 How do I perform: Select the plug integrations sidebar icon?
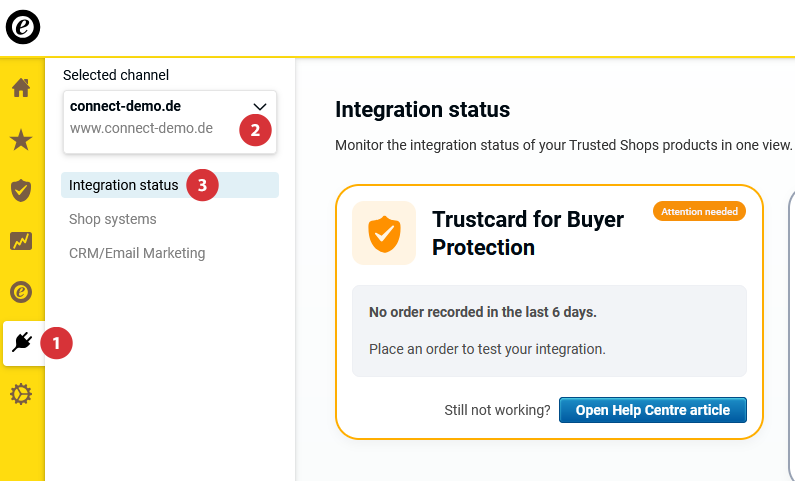point(22,343)
